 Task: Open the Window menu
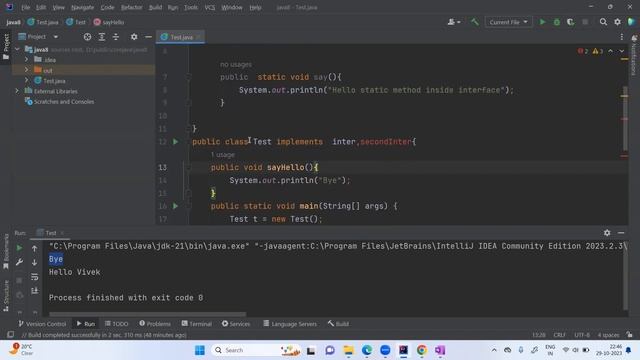click(232, 7)
